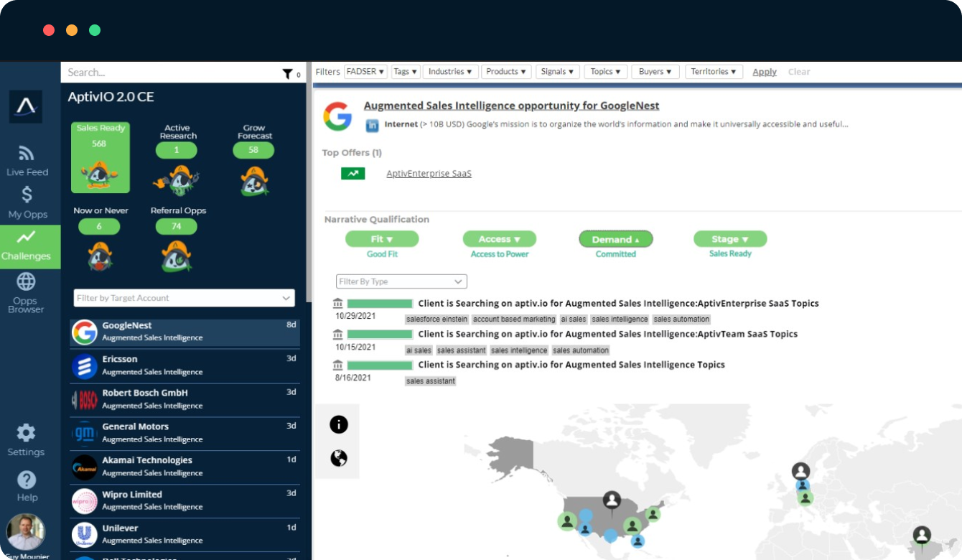962x560 pixels.
Task: Open the Live Feed sidebar icon
Action: tap(27, 154)
